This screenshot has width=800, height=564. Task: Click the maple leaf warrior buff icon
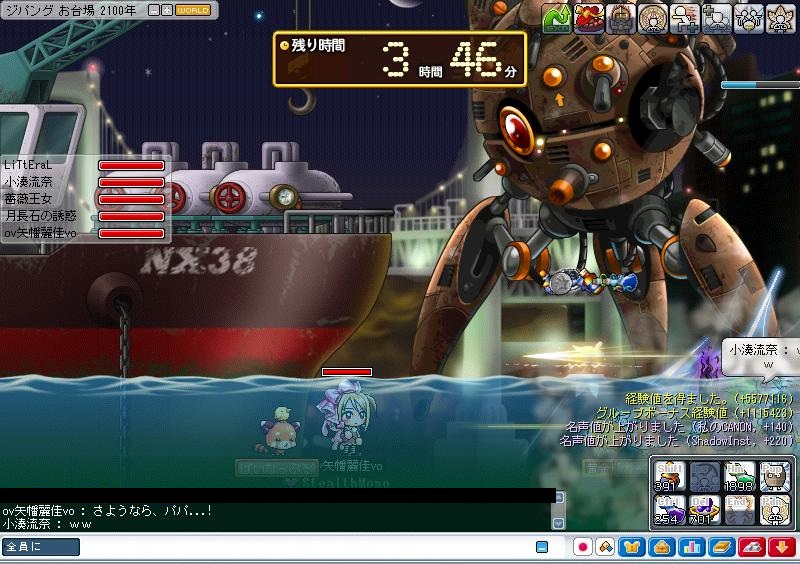tap(781, 18)
